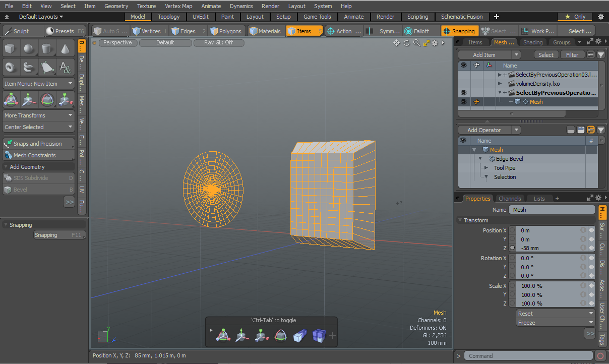Screen dimensions: 609x364
Task: Switch to the Channels tab
Action: [510, 199]
